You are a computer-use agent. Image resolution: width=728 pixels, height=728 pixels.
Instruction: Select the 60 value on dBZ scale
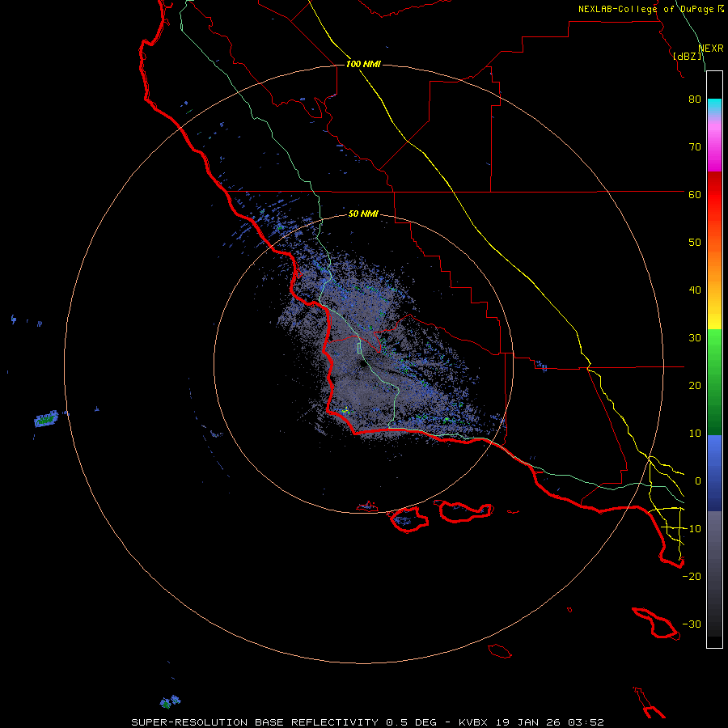pos(695,194)
